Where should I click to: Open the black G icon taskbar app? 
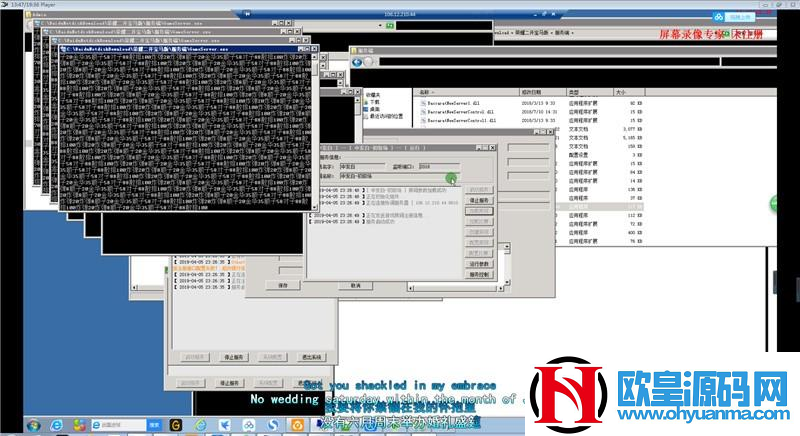[x=176, y=425]
